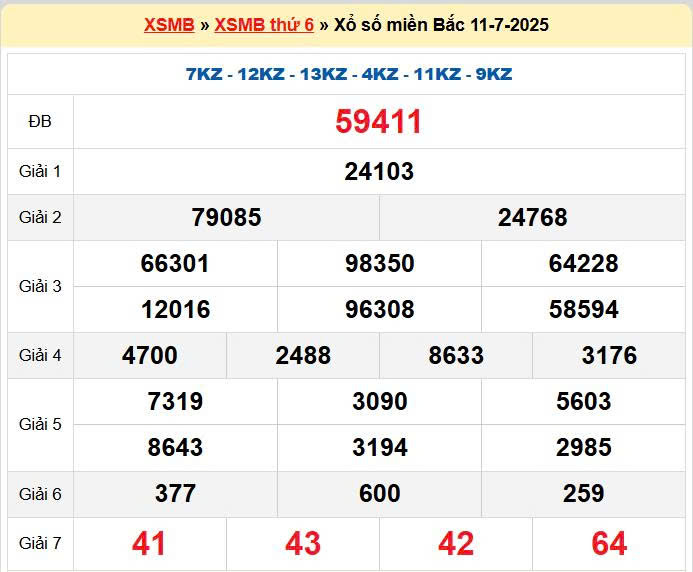Click the ĐB row label

pos(40,122)
